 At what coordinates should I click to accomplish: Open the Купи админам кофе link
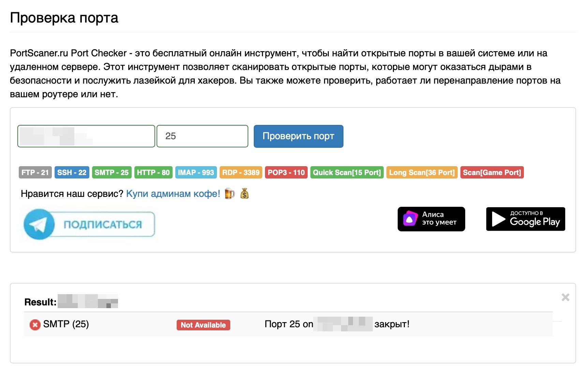(x=173, y=194)
